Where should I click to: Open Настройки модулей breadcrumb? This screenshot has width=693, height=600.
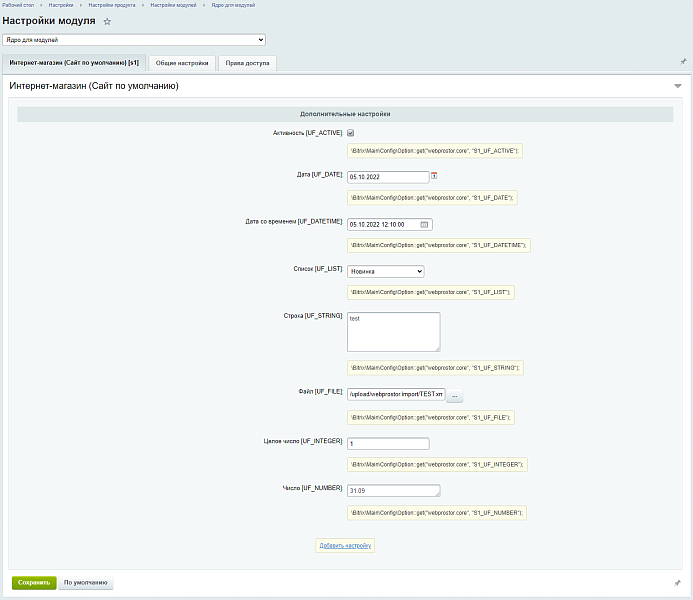coord(173,5)
